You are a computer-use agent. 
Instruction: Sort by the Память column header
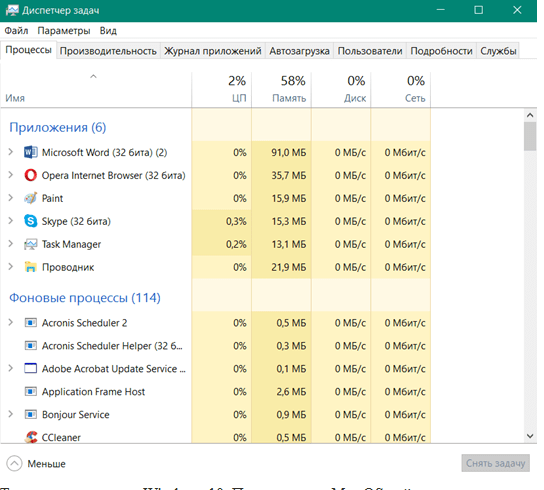coord(281,90)
